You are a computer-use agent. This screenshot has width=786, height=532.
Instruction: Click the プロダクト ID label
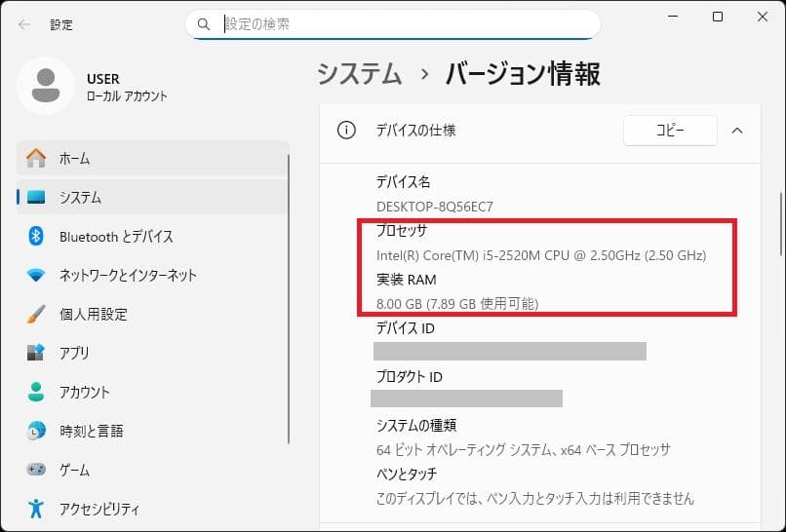click(x=409, y=377)
